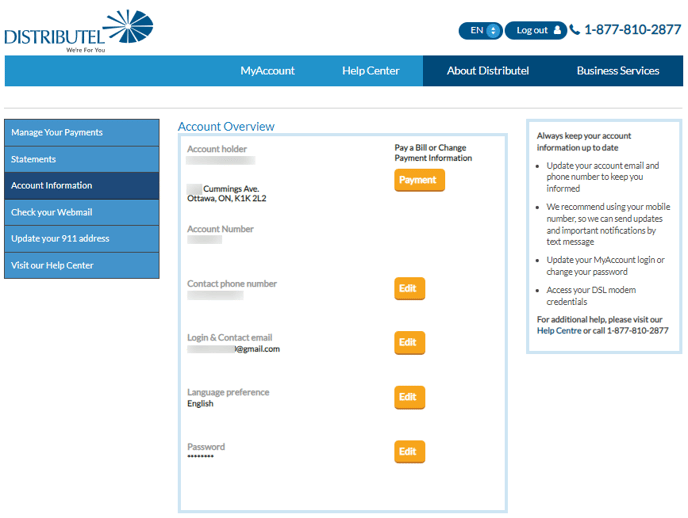Edit the Password

(x=409, y=451)
